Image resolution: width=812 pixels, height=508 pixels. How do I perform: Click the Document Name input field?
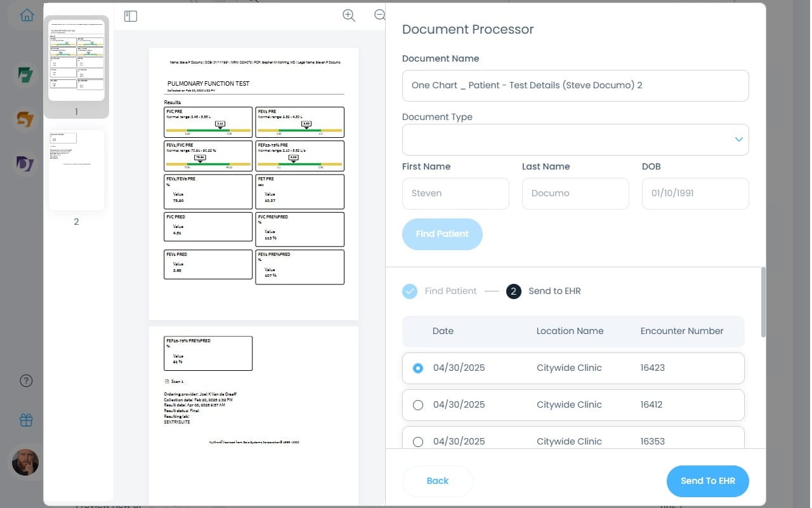click(575, 86)
